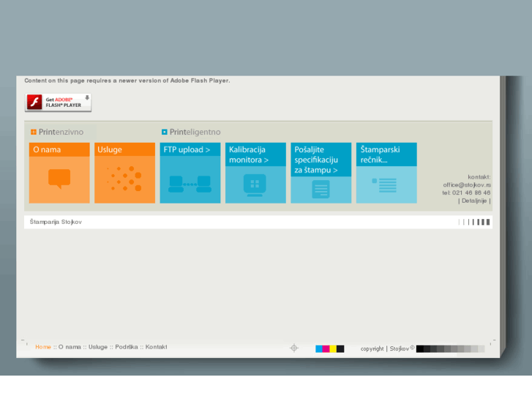Click the Get Adobe Flash Player badge

coord(58,102)
